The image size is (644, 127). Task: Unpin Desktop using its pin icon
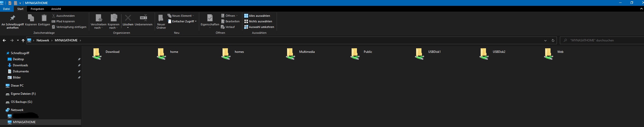click(x=79, y=59)
